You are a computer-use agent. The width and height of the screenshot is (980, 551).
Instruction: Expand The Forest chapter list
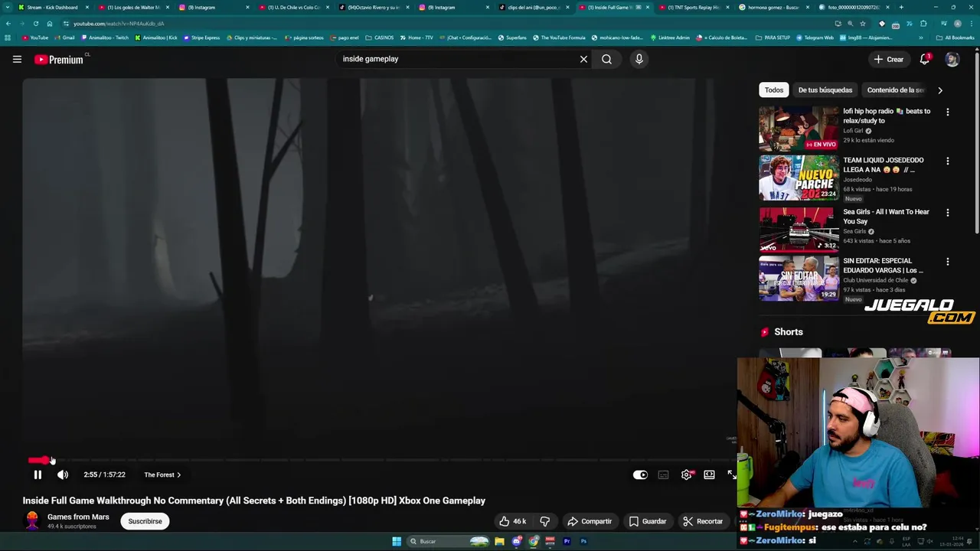click(x=162, y=474)
